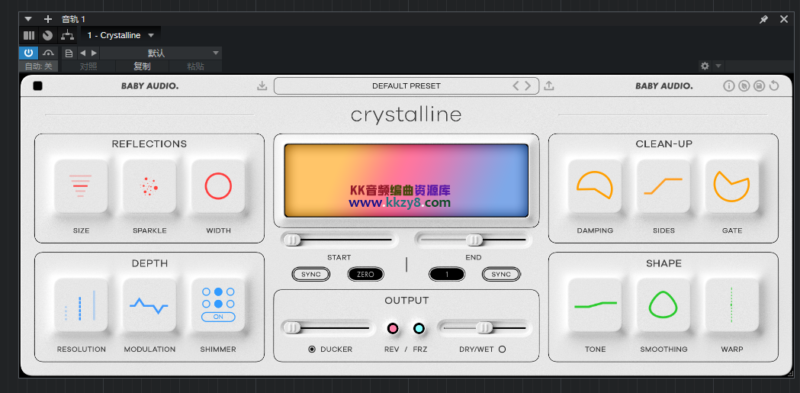Open the plugin settings gear

705,66
